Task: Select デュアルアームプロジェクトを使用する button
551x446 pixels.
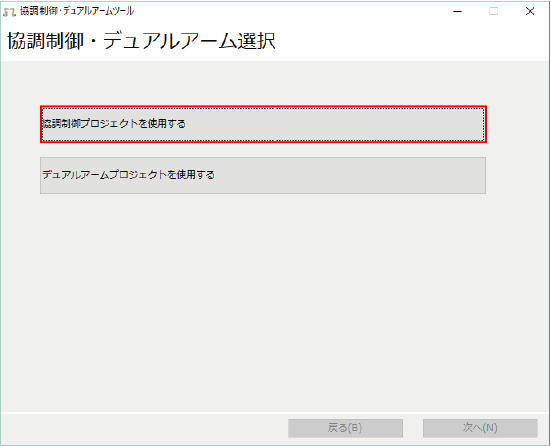Action: click(x=263, y=175)
